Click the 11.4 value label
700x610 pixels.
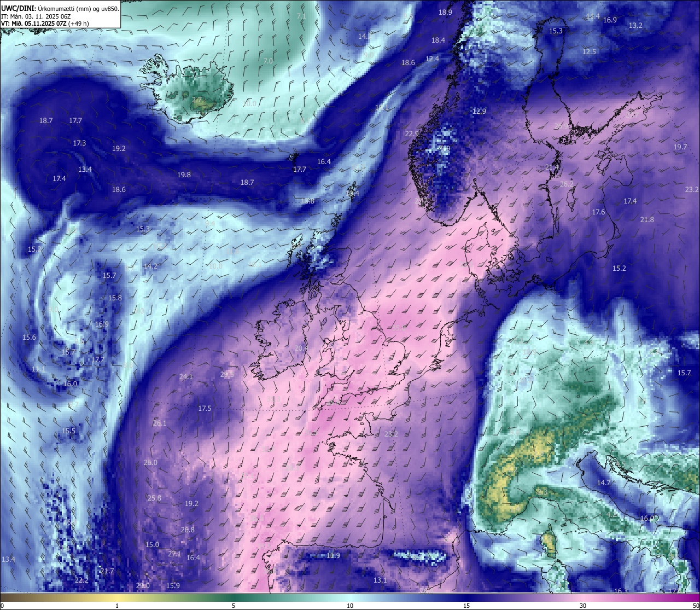pos(593,16)
